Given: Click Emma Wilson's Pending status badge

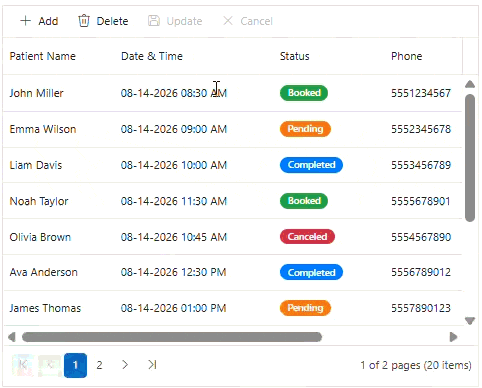Looking at the screenshot, I should 305,129.
